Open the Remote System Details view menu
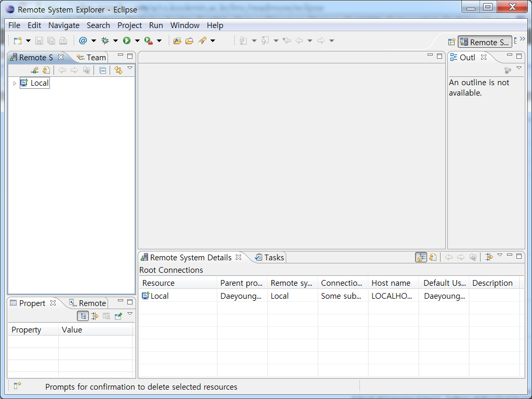Screen dimensions: 532x399 point(499,255)
